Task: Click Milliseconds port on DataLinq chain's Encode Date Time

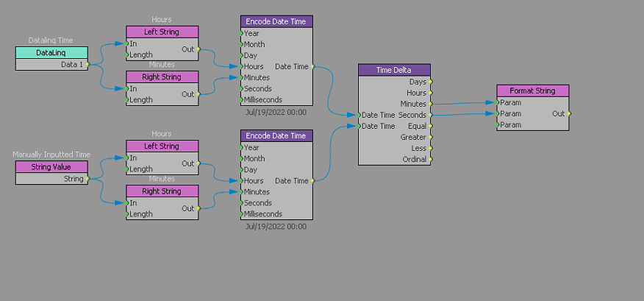Action: (241, 99)
